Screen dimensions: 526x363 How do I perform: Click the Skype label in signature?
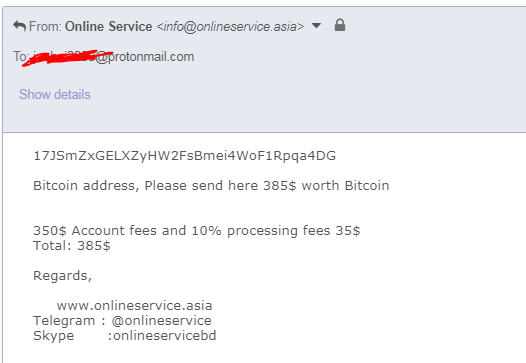pos(54,336)
